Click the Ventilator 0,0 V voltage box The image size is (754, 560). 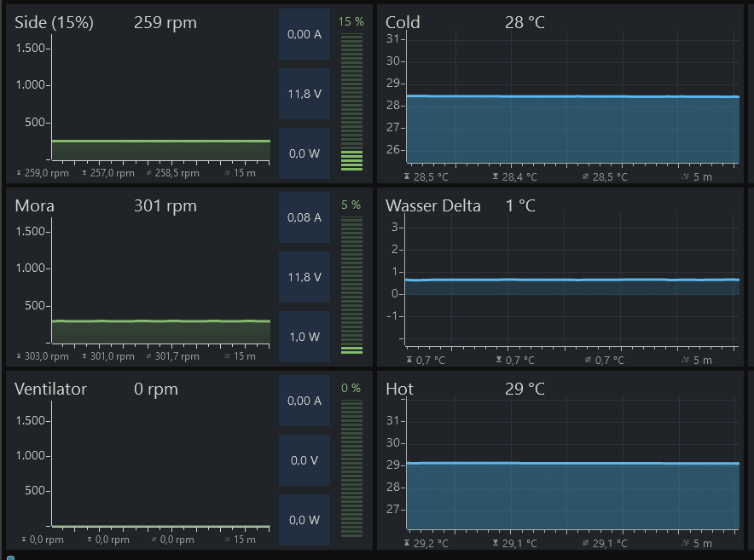(x=304, y=460)
